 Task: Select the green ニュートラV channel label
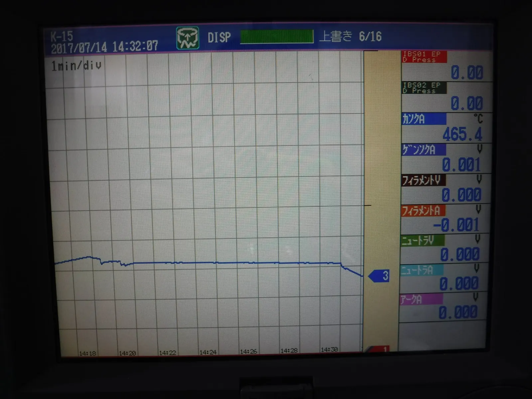click(x=422, y=240)
